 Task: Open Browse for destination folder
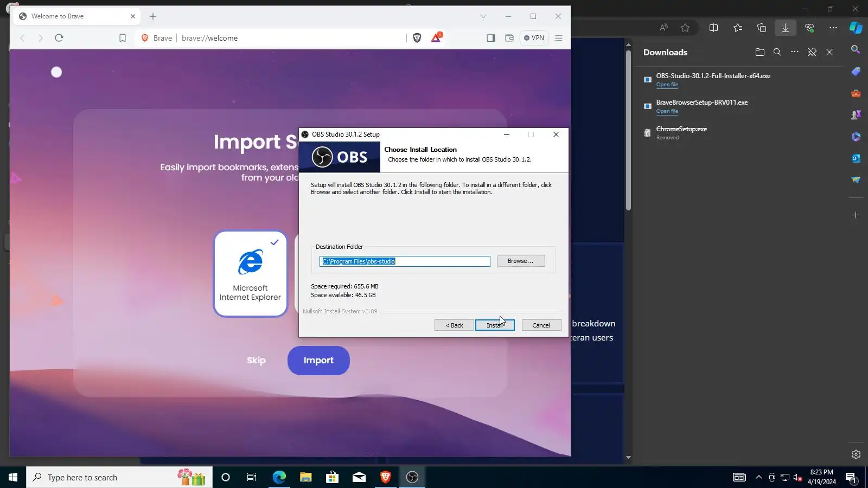[521, 261]
